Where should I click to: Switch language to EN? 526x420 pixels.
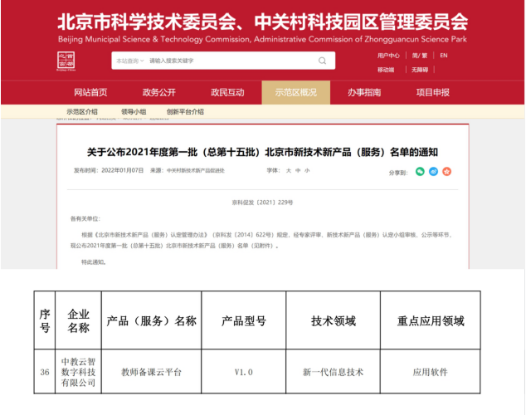(444, 56)
